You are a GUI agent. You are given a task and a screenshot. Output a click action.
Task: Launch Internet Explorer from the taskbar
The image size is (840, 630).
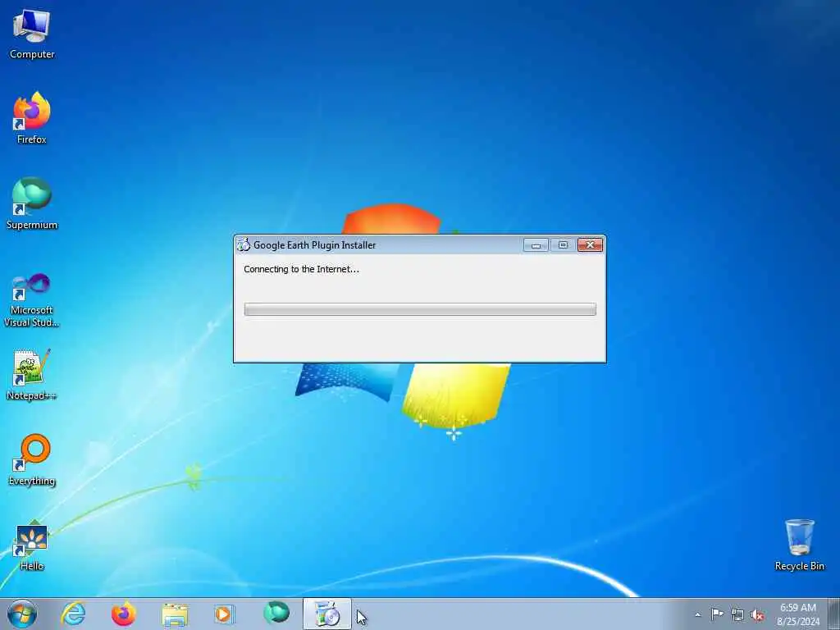click(x=73, y=614)
